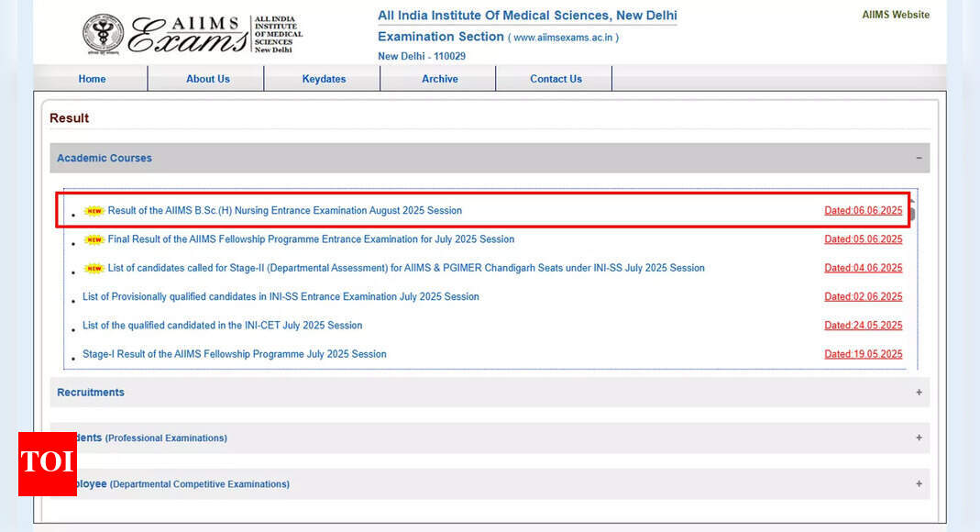Open the Home menu tab

click(92, 79)
